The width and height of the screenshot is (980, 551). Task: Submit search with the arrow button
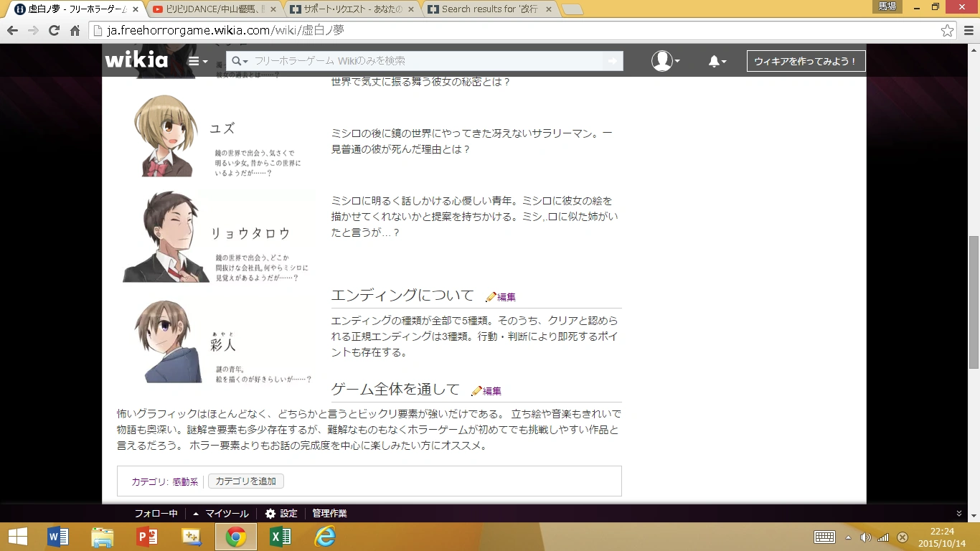coord(613,62)
